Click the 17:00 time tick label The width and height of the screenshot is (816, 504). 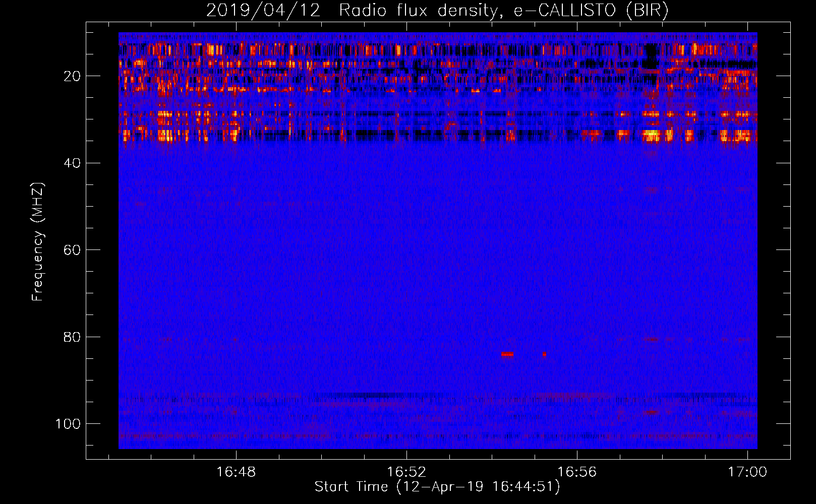point(747,472)
